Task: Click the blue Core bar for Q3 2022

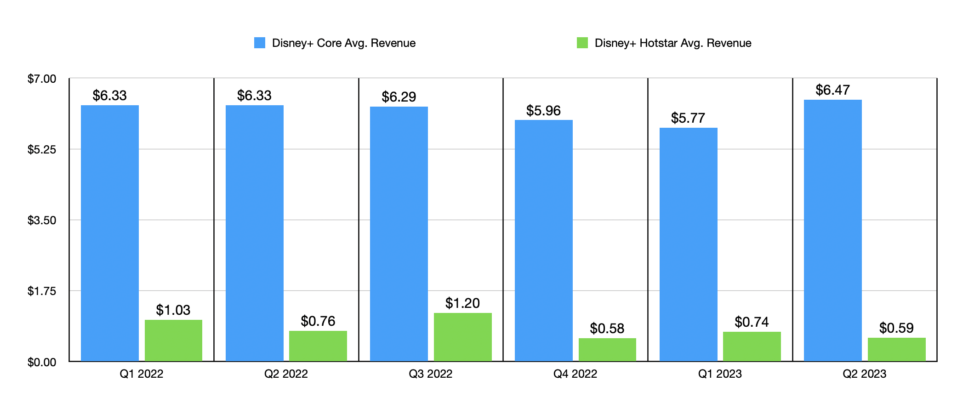Action: coord(399,234)
